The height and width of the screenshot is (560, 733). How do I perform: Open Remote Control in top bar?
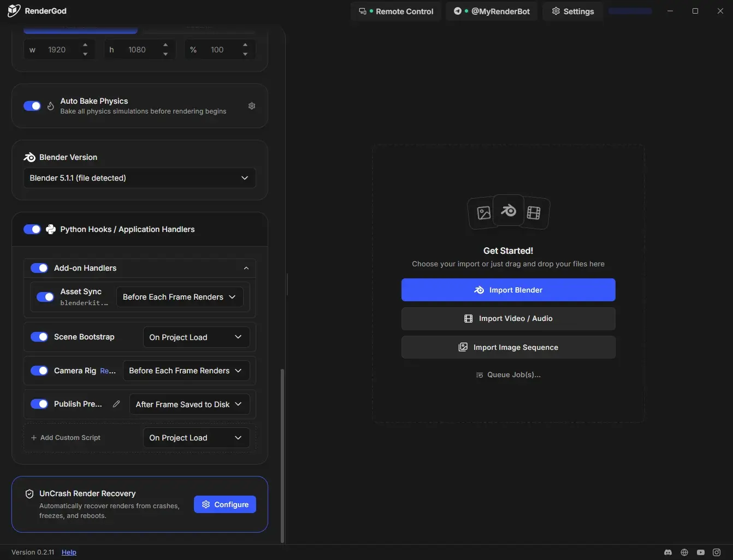pos(397,11)
